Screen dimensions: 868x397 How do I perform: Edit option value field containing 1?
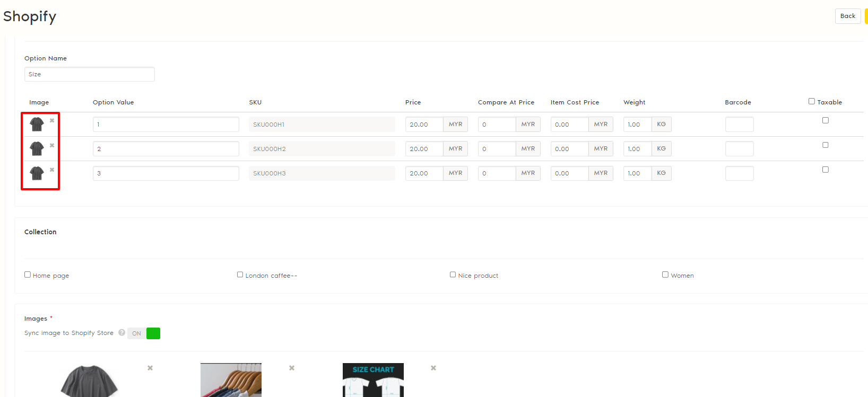pos(166,125)
